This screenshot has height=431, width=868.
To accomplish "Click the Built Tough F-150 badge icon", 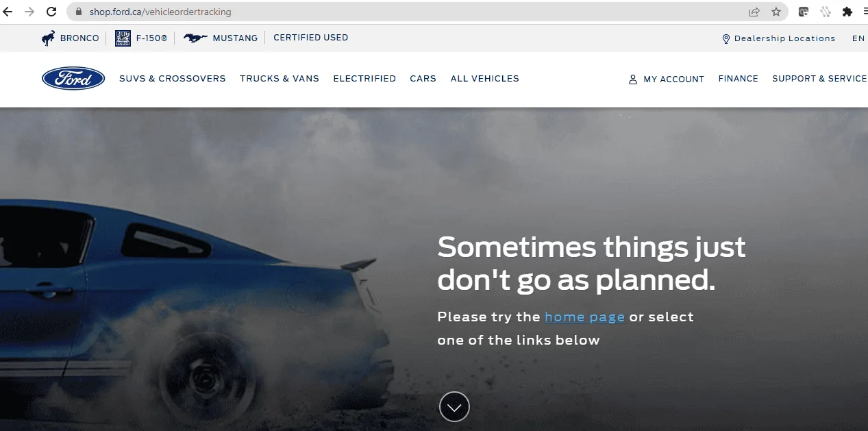I will point(123,38).
